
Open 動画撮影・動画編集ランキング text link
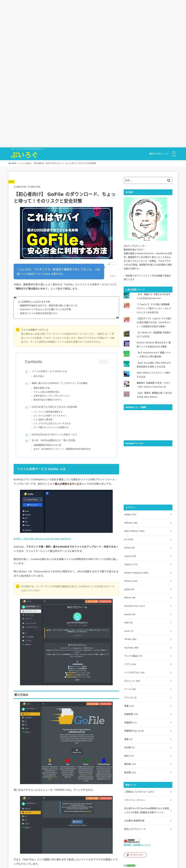(137, 845)
